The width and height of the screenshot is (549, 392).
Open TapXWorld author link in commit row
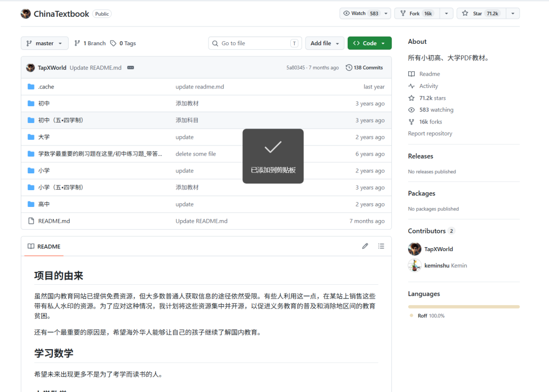[52, 68]
